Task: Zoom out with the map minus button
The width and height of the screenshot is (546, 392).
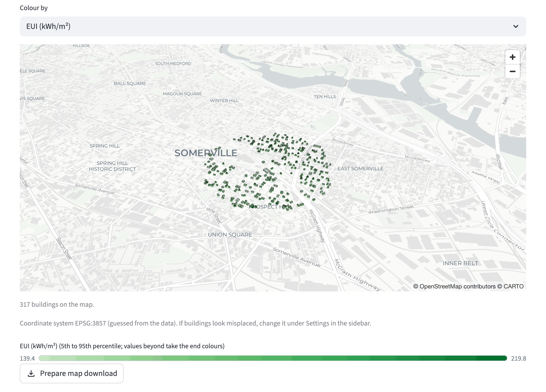Action: coord(512,71)
